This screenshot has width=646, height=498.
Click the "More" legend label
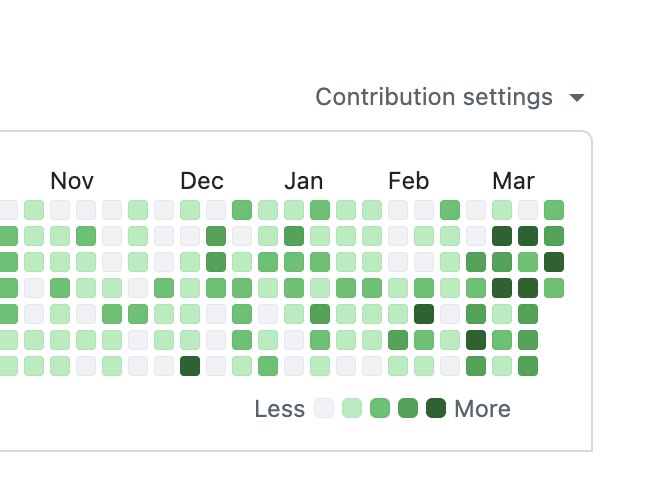[482, 408]
